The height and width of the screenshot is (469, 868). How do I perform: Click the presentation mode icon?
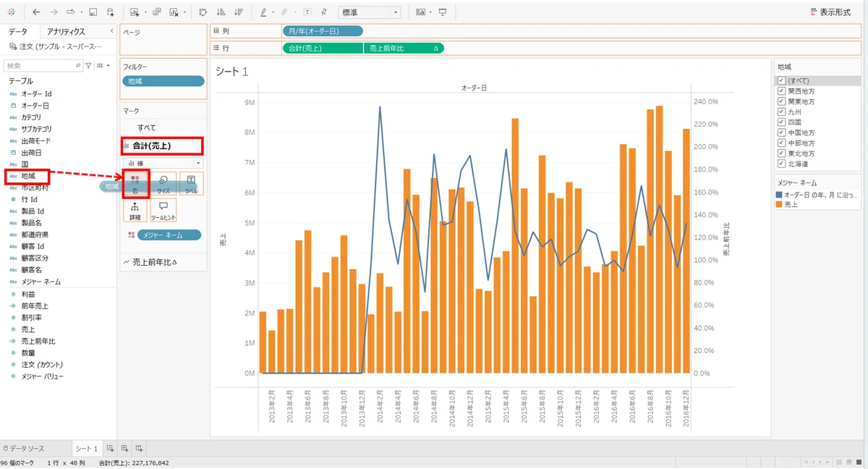[443, 12]
